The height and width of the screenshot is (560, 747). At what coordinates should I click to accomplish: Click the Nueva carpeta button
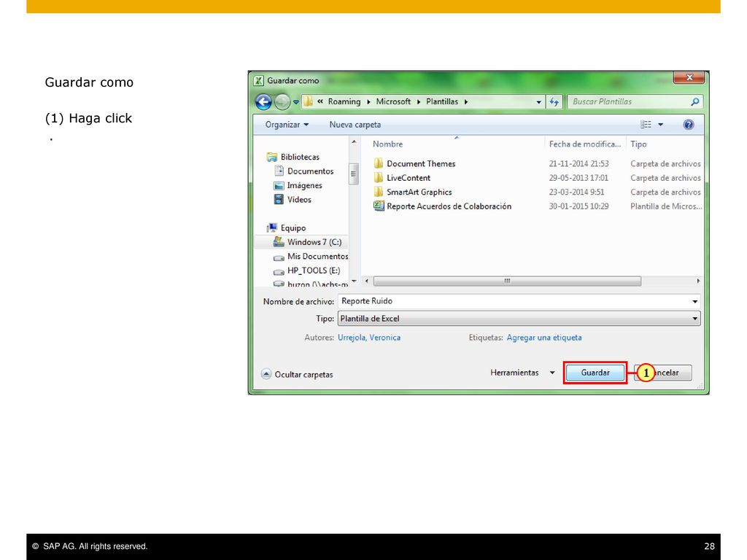(355, 125)
